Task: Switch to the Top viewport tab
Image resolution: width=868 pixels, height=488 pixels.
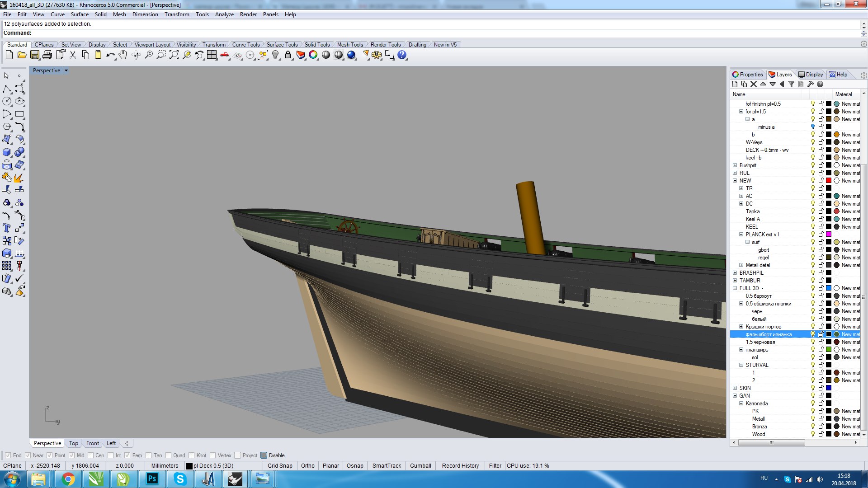Action: (x=73, y=443)
